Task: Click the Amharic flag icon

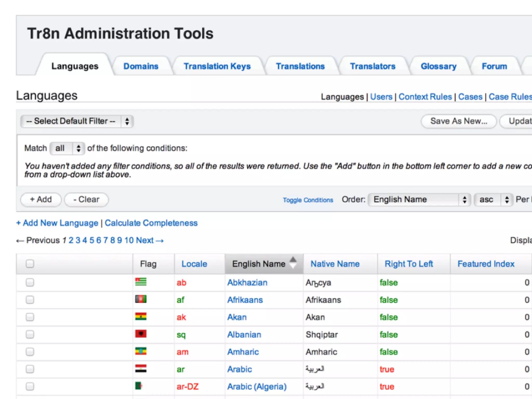Action: pyautogui.click(x=141, y=351)
